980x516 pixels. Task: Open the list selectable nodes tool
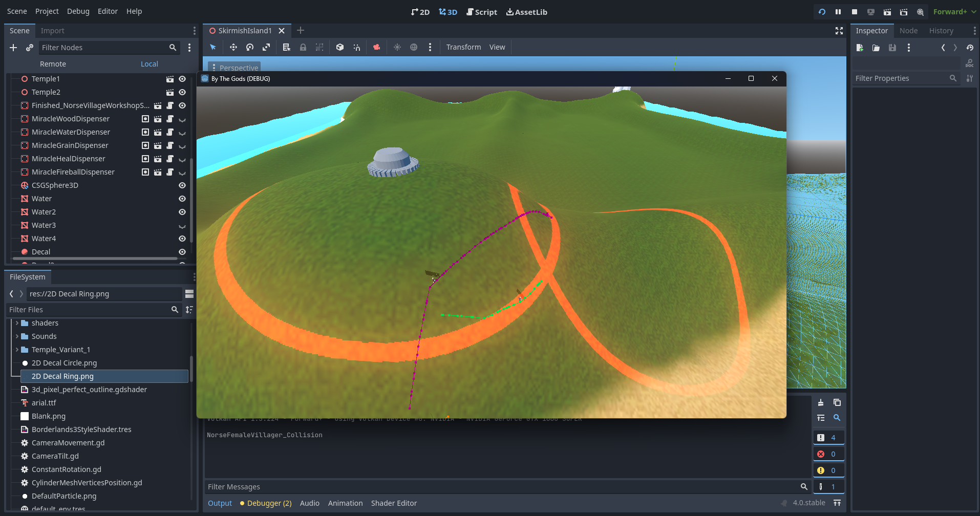(x=287, y=47)
